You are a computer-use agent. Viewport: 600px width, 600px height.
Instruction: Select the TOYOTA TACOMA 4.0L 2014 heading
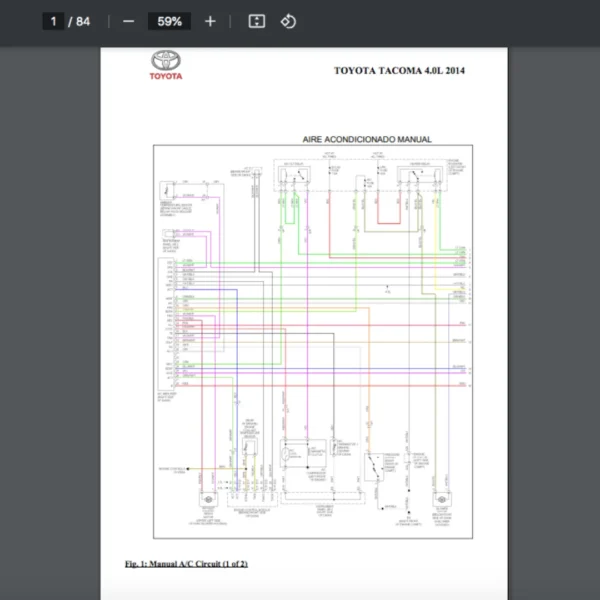399,71
